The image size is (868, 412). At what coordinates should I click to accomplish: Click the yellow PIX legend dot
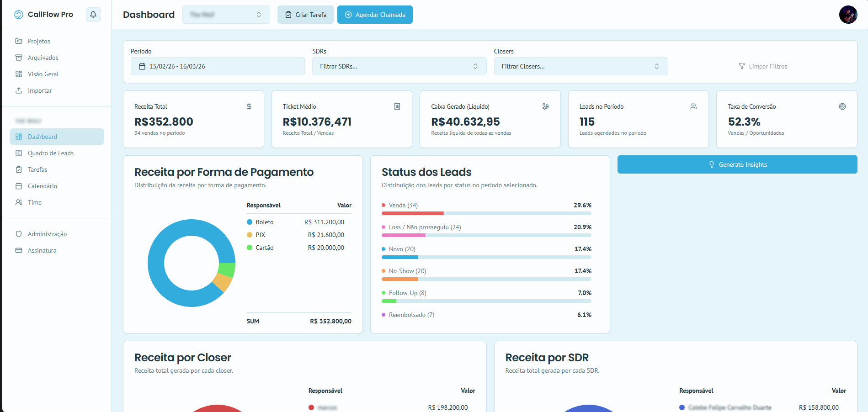point(250,235)
